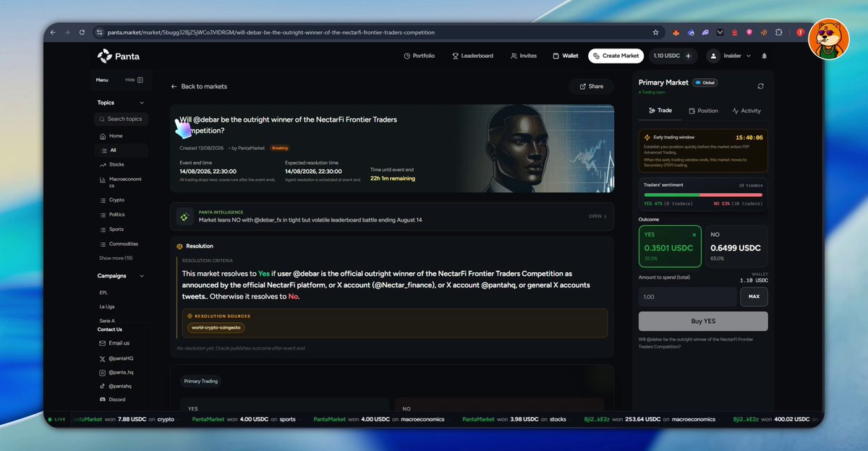Add funds with the plus icon beside 1.10 USDC
Image resolution: width=868 pixels, height=451 pixels.
tap(688, 56)
